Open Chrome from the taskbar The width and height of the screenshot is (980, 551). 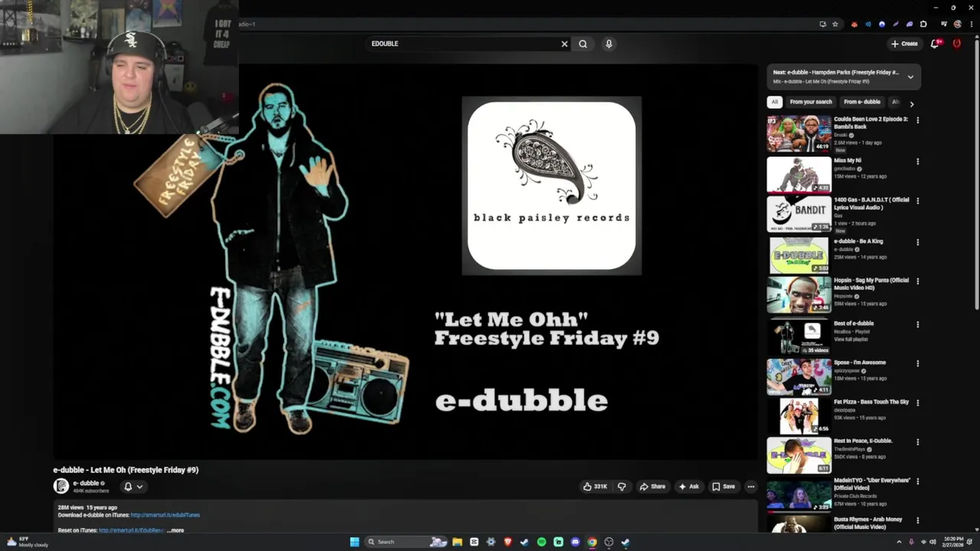592,542
